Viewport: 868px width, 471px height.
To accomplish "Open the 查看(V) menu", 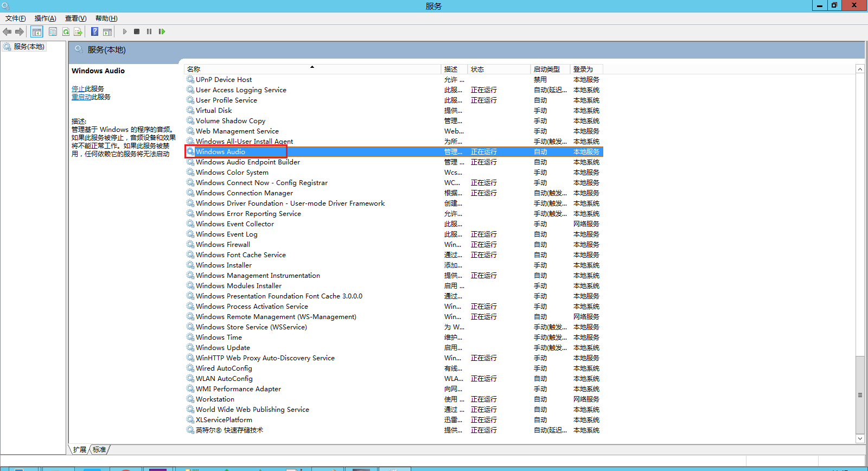I will pyautogui.click(x=76, y=18).
